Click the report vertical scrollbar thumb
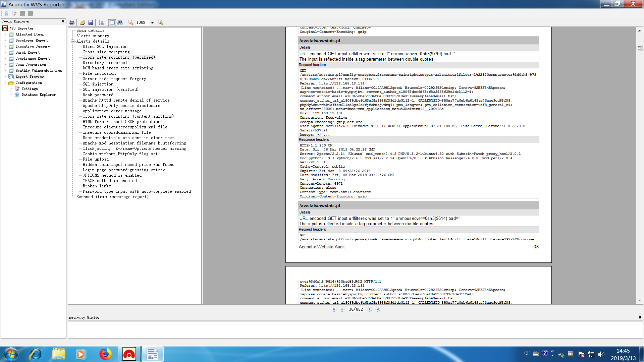The height and width of the screenshot is (362, 644). click(640, 48)
